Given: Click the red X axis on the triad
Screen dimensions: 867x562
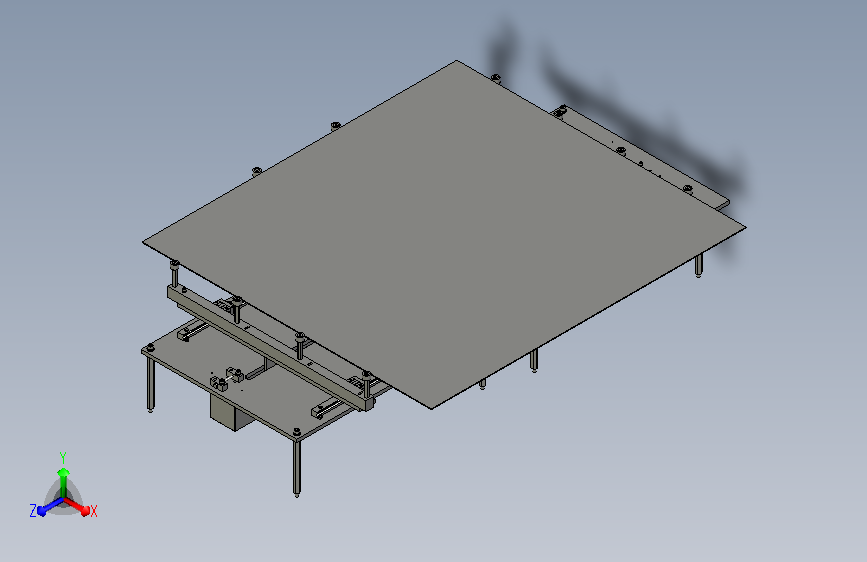Looking at the screenshot, I should (77, 506).
